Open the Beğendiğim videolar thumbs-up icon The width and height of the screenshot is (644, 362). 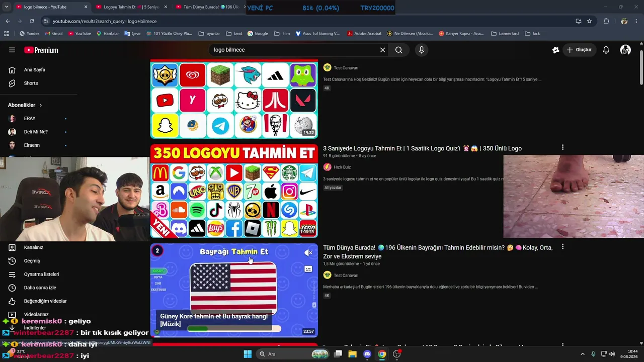coord(12,301)
